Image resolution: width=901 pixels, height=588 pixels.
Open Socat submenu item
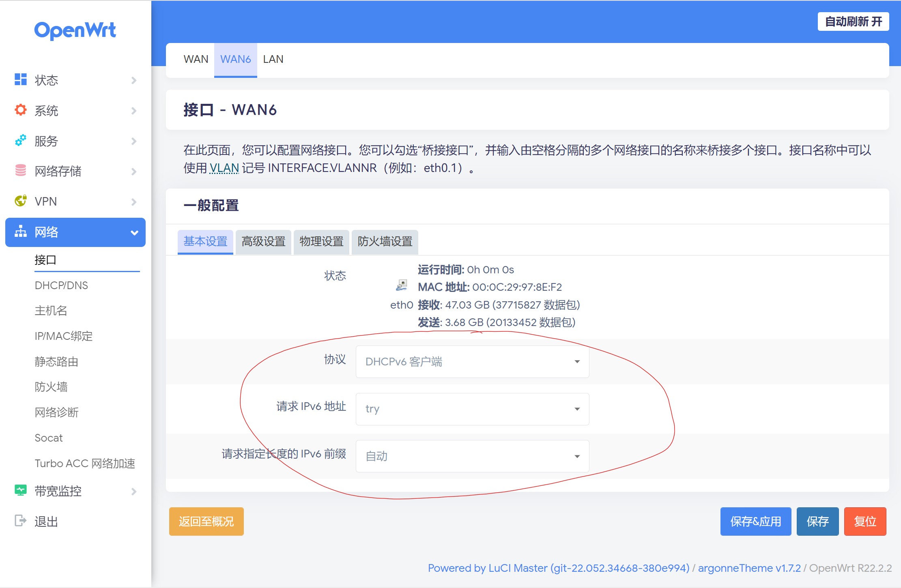click(49, 438)
